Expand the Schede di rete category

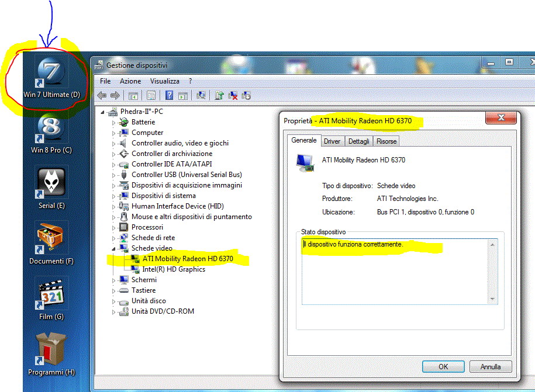[x=113, y=238]
